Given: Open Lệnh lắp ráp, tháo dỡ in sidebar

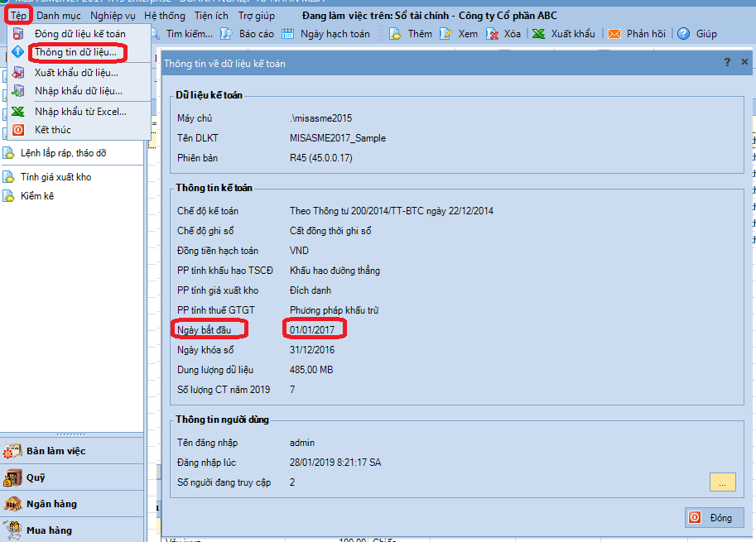Looking at the screenshot, I should pos(63,153).
